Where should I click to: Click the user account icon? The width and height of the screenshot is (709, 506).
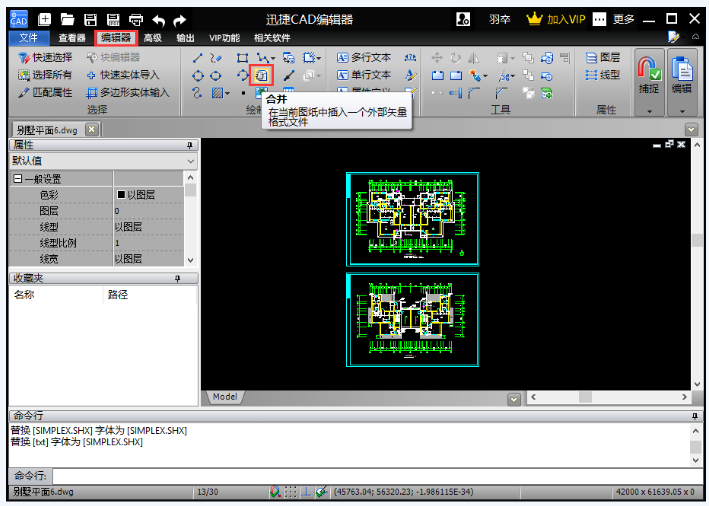coord(463,19)
